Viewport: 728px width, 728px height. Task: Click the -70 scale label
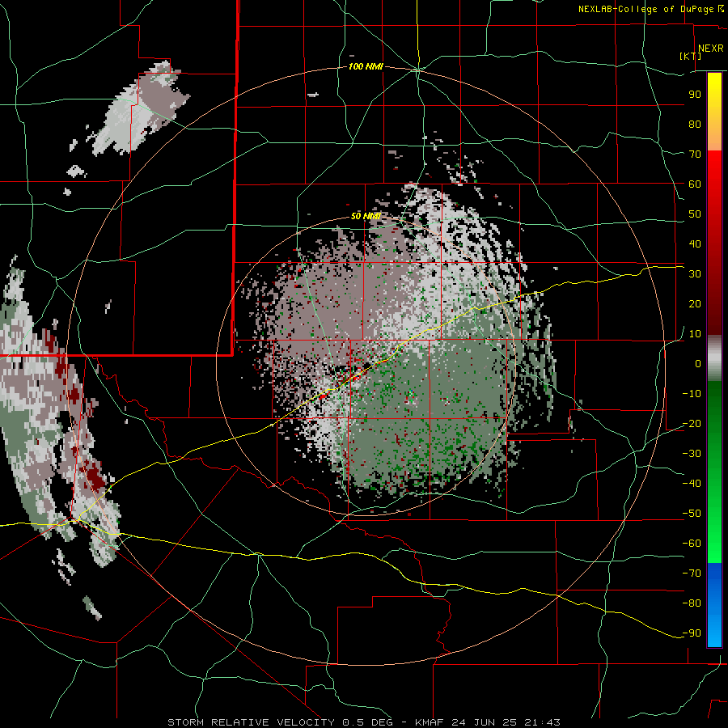(x=692, y=574)
